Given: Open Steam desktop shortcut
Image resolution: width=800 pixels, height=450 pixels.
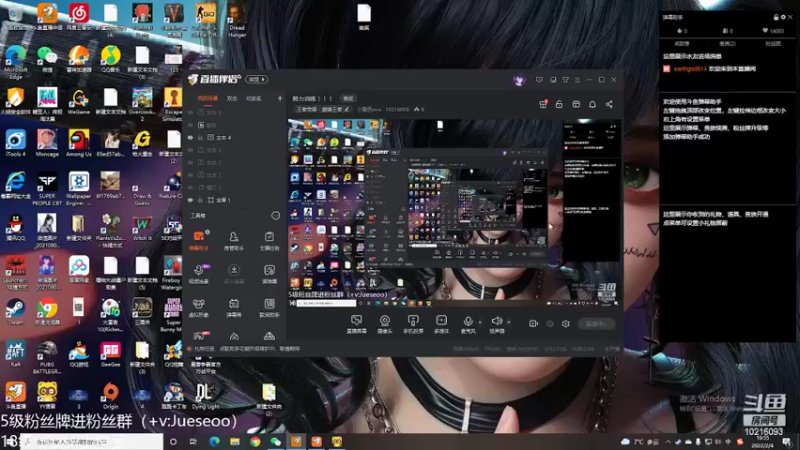Looking at the screenshot, I should coord(15,312).
